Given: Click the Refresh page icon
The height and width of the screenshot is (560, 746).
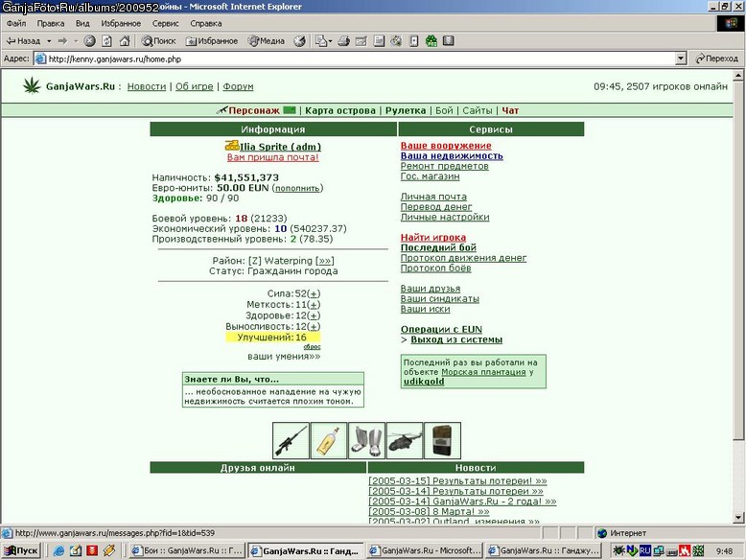Looking at the screenshot, I should [x=107, y=41].
